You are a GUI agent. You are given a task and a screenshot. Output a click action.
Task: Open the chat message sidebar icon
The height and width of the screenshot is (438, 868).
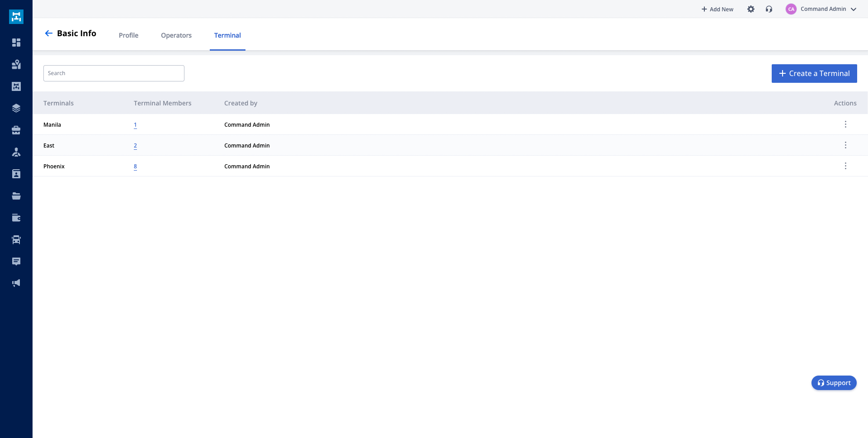pyautogui.click(x=16, y=262)
